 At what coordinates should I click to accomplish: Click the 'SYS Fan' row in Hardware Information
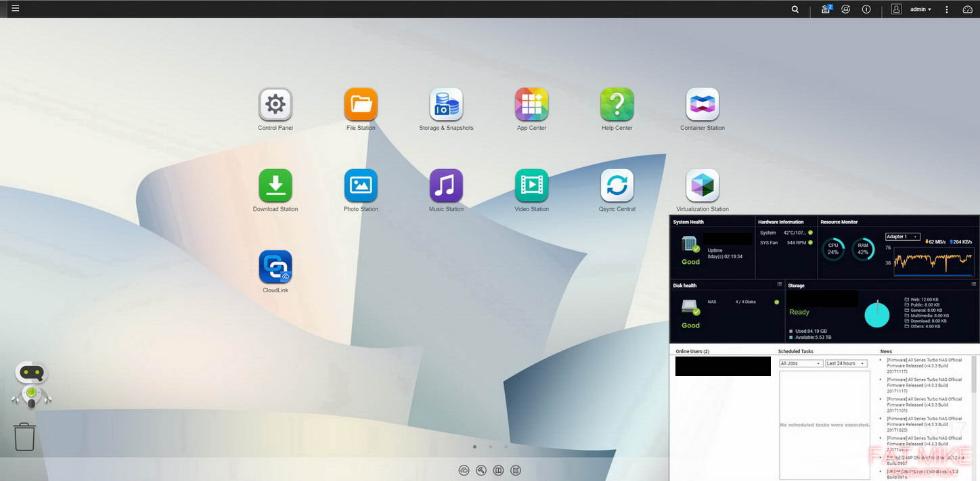[786, 242]
